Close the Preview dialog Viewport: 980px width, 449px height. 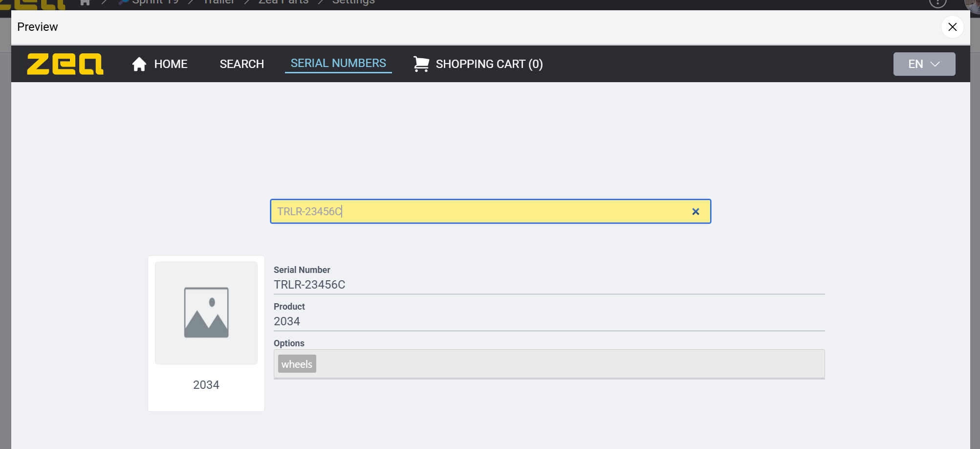[952, 27]
